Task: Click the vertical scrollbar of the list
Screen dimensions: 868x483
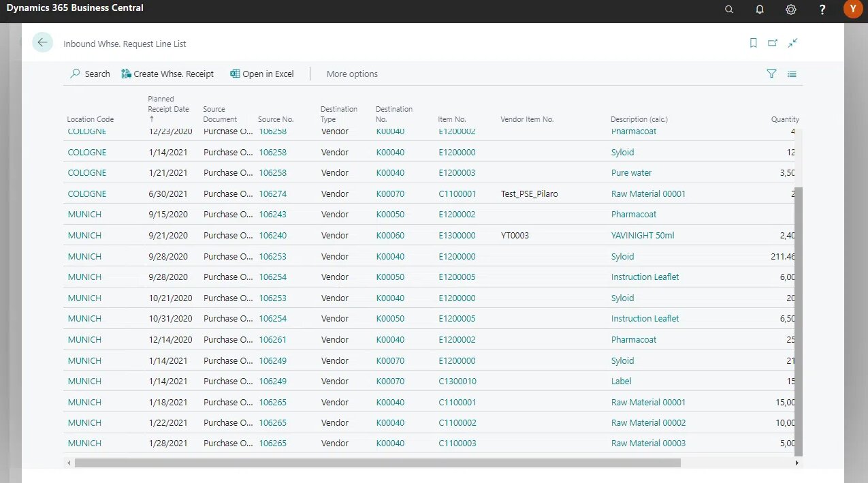Action: [799, 320]
